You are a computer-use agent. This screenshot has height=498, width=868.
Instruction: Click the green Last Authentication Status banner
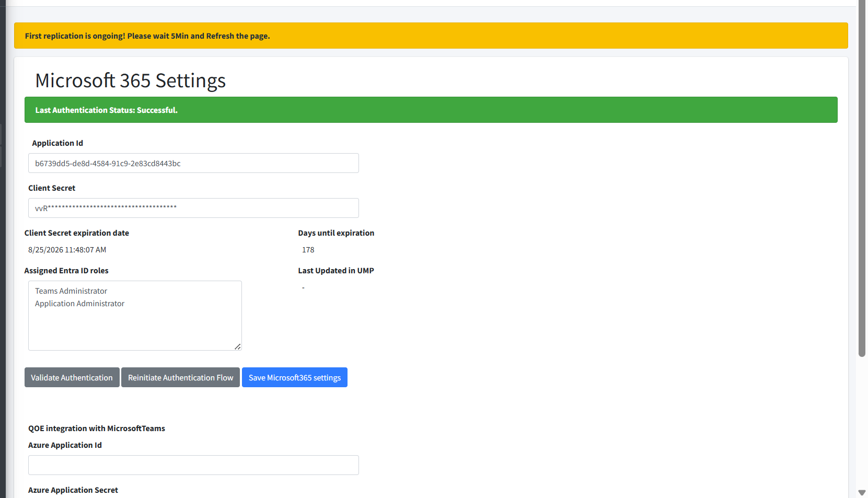431,110
